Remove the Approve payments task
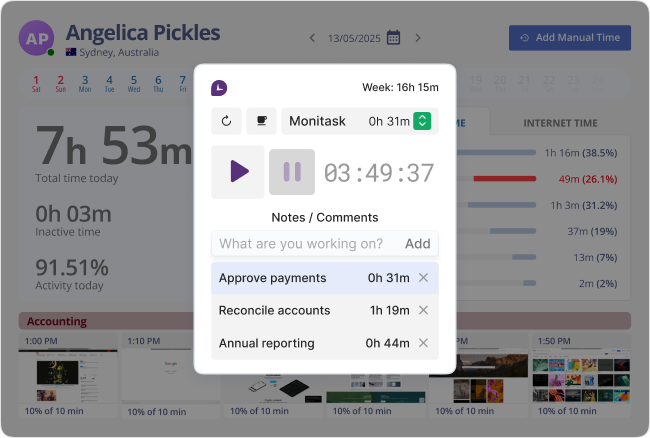650x438 pixels. (423, 278)
